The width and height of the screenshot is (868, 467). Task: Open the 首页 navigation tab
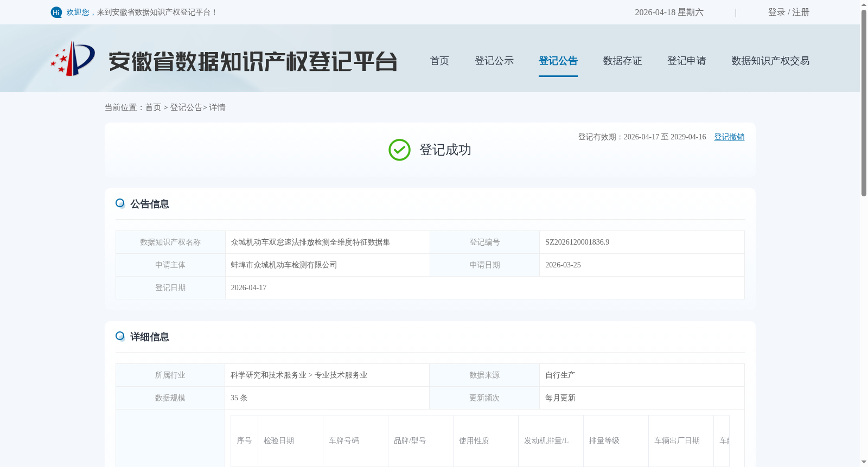click(439, 61)
